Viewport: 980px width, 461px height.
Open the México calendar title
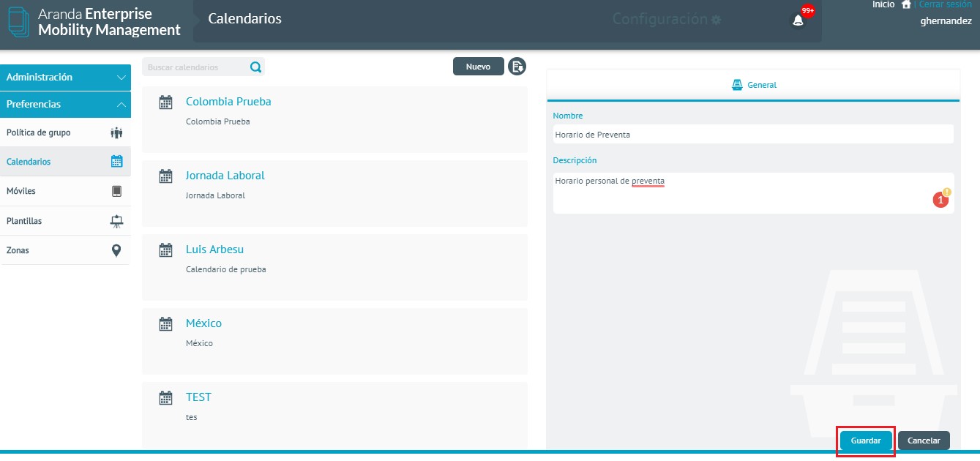click(x=203, y=323)
